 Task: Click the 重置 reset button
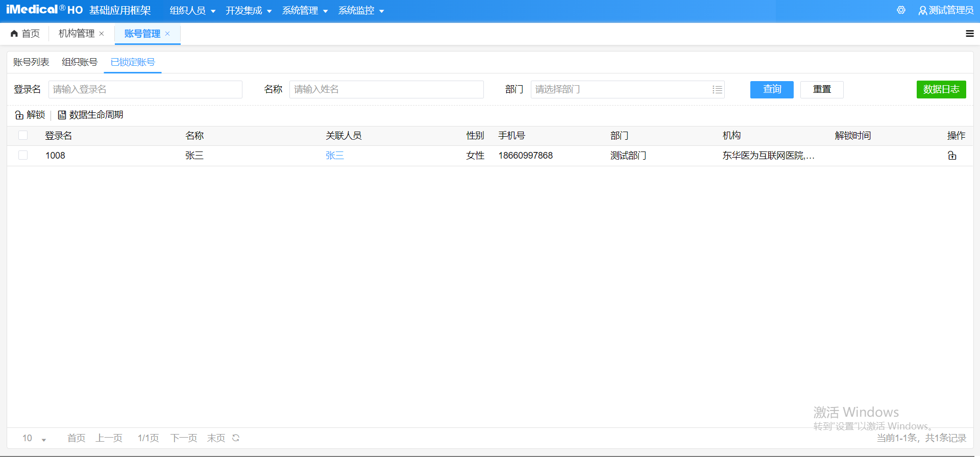tap(822, 90)
